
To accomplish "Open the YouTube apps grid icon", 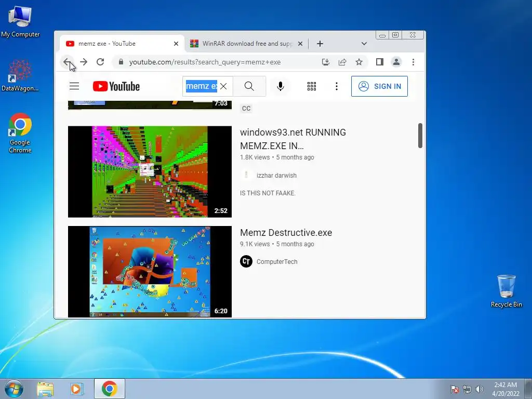I will [312, 86].
